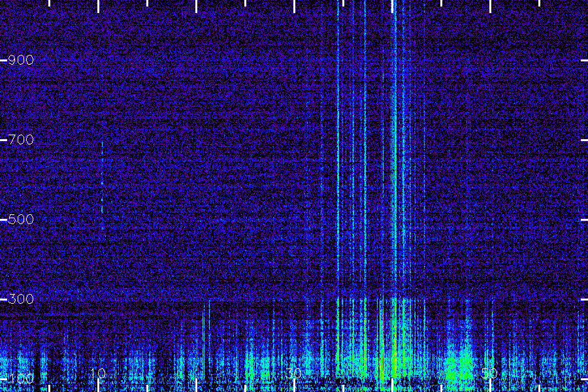Image resolution: width=588 pixels, height=392 pixels.
Task: Click the 300 frequency axis label
Action: click(21, 299)
